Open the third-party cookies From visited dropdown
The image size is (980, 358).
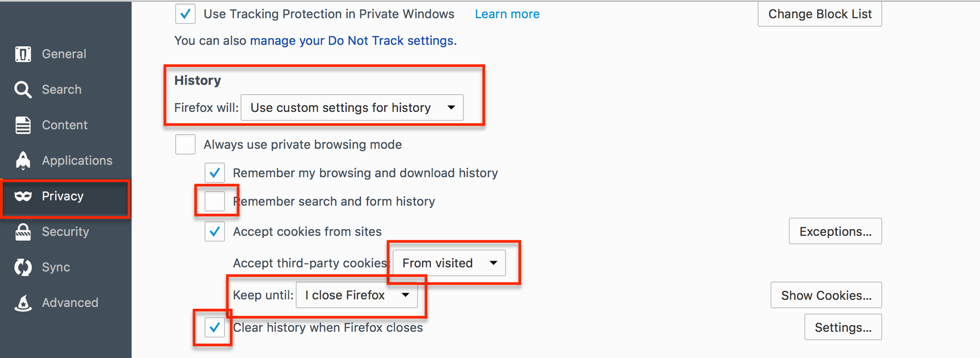449,263
